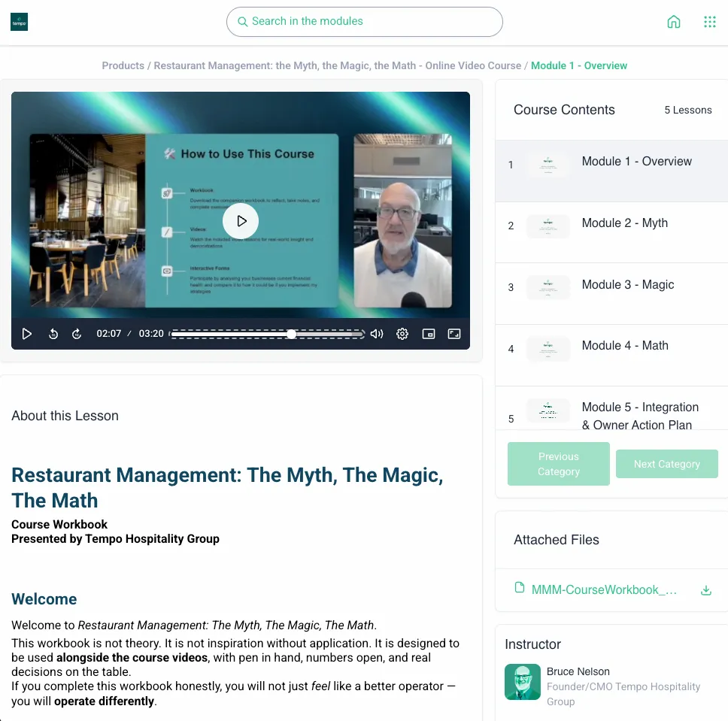
Task: Skip forward 10 seconds in video
Action: [77, 334]
